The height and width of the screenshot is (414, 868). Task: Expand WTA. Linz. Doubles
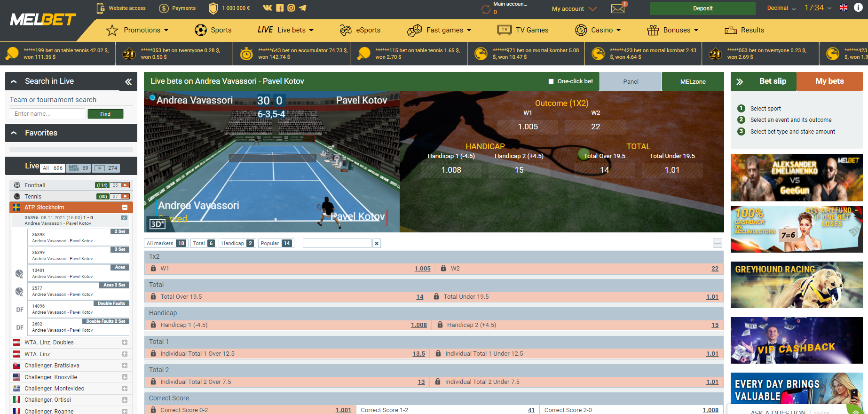125,342
